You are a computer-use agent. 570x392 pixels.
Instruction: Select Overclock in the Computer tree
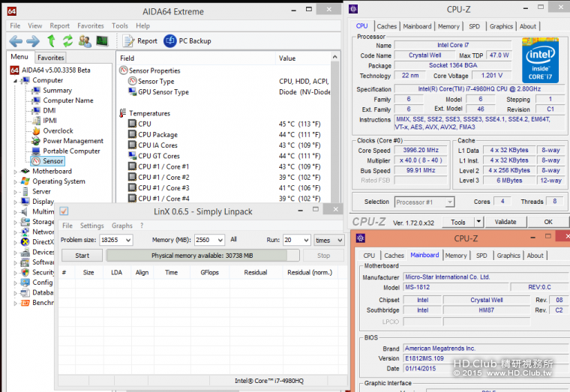[x=57, y=130]
